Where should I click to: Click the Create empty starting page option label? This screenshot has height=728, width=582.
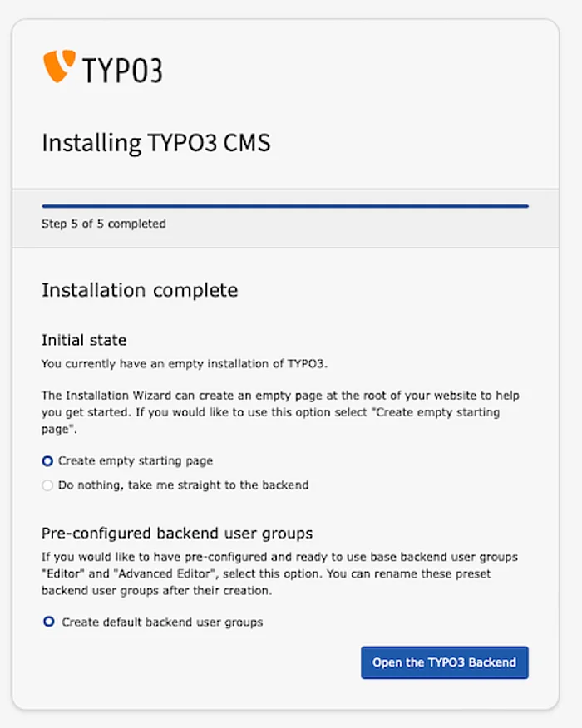(x=135, y=461)
